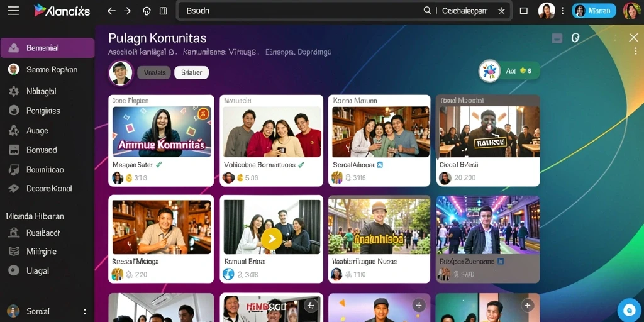Viewport: 644px width, 322px height.
Task: Open the Ciocal Brlesil card image
Action: point(489,132)
